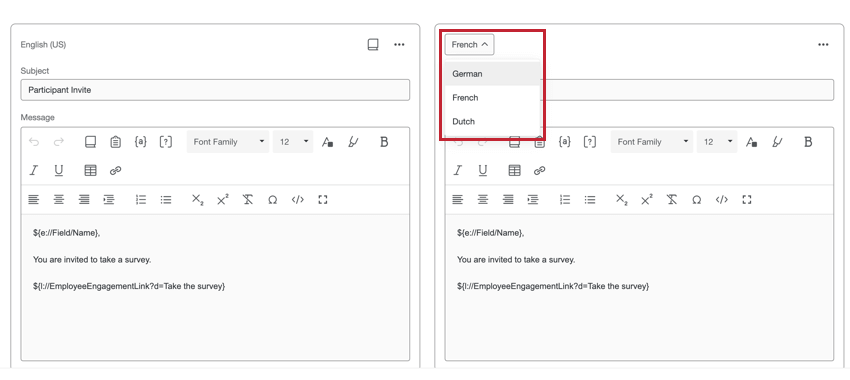Open the font size 12 dropdown in the English editor

(x=293, y=142)
